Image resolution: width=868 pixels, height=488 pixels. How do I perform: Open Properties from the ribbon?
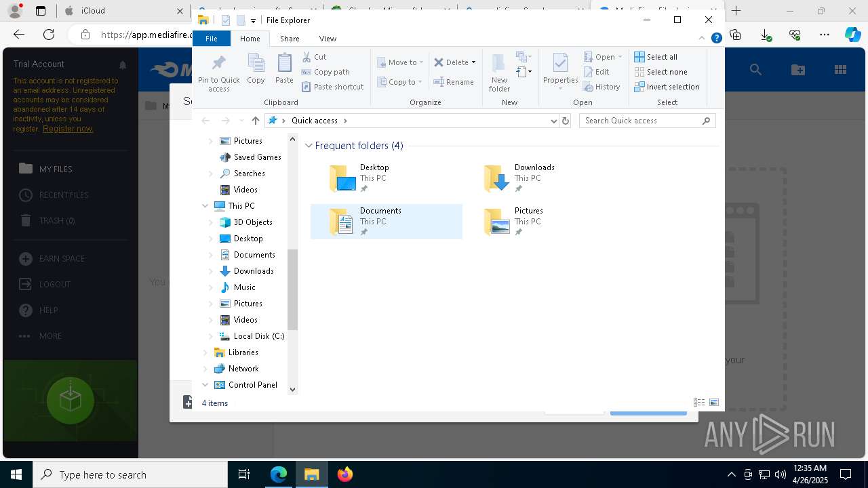tap(560, 73)
